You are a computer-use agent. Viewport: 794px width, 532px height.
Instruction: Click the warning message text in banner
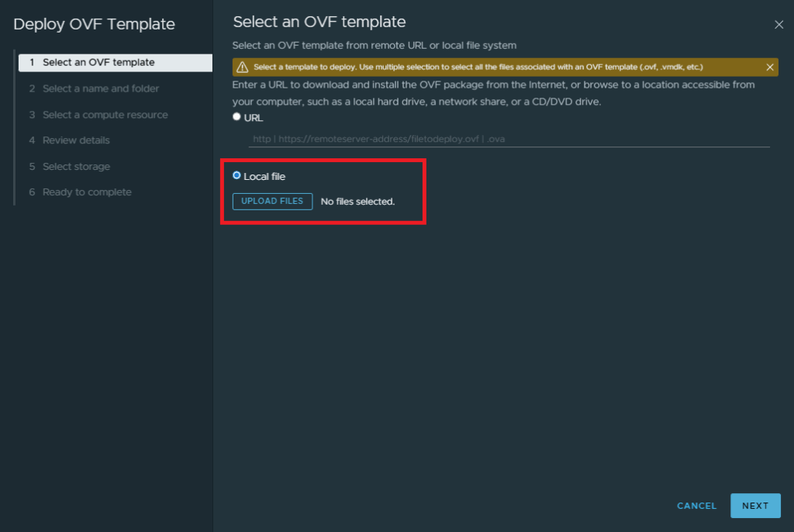tap(478, 67)
